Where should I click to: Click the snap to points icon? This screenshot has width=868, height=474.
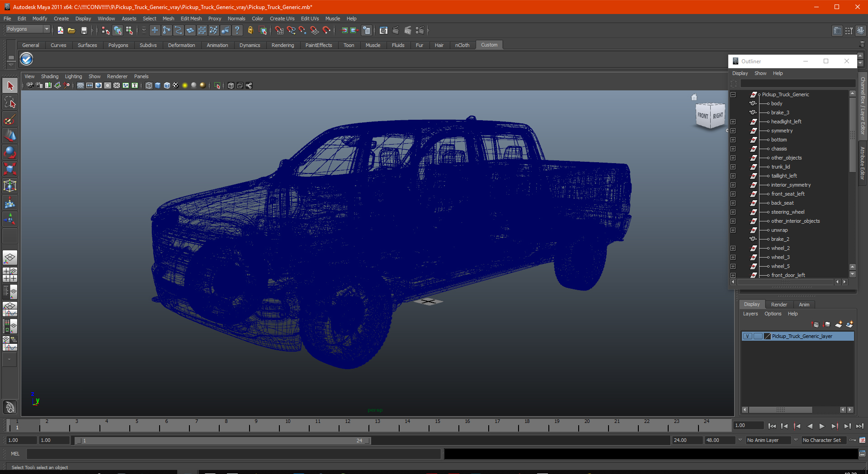[302, 30]
